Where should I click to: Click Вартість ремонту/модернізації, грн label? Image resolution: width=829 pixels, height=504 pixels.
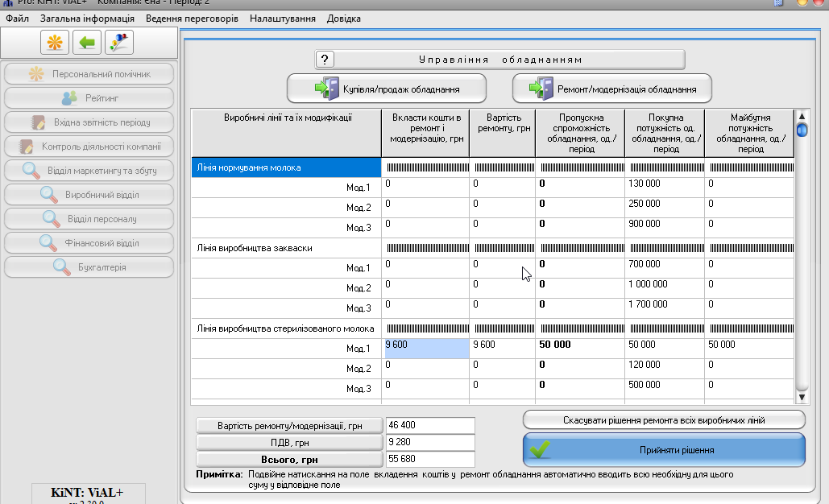coord(289,426)
